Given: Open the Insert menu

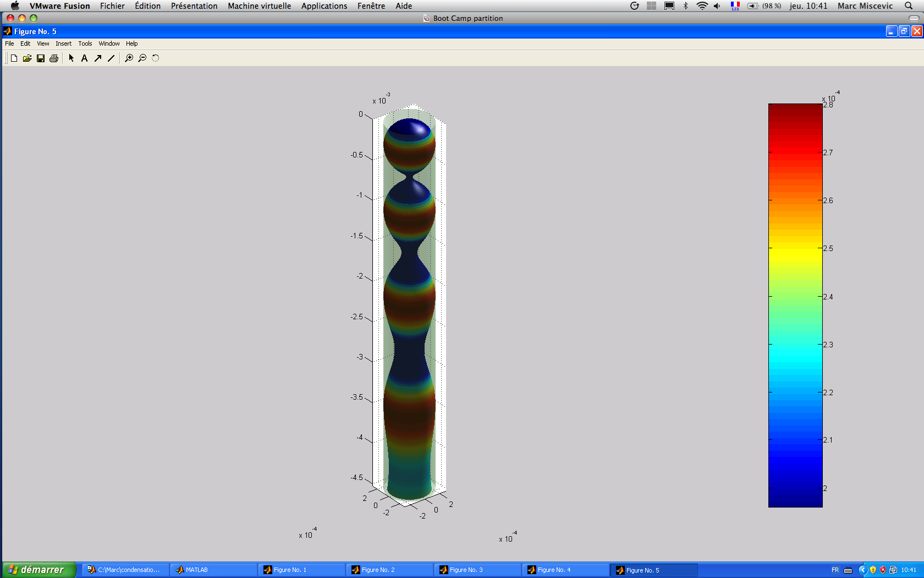Looking at the screenshot, I should (63, 43).
